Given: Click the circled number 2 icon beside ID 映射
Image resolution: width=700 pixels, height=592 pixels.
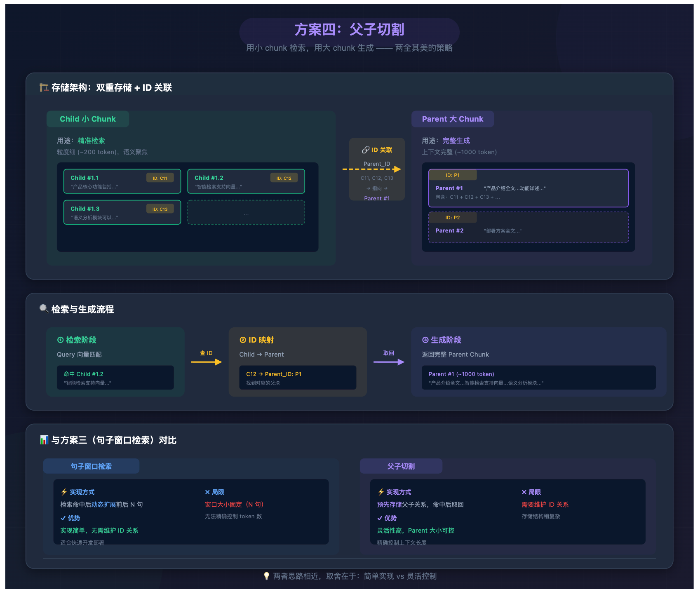Looking at the screenshot, I should [243, 340].
